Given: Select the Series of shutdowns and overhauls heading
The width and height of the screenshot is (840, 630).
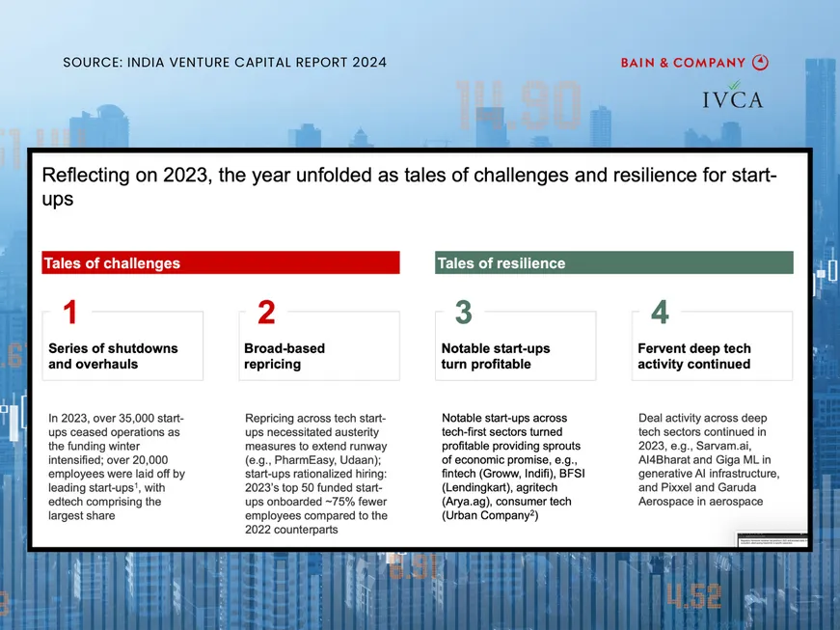Looking at the screenshot, I should (113, 356).
